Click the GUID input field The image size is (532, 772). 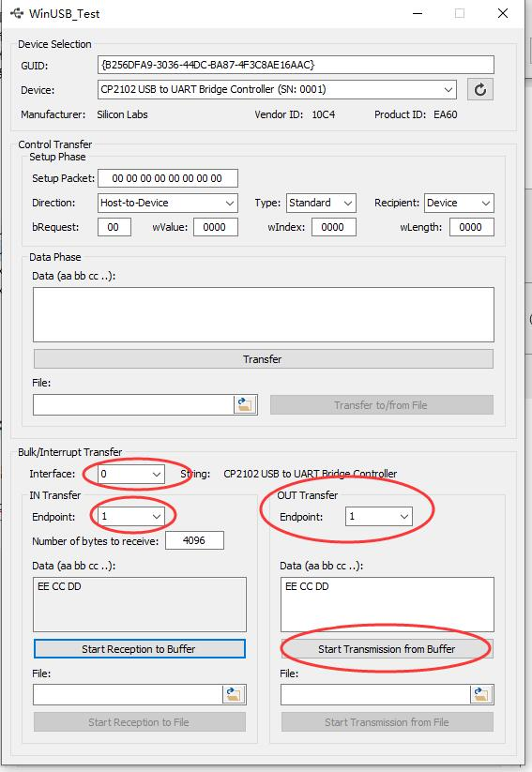296,65
